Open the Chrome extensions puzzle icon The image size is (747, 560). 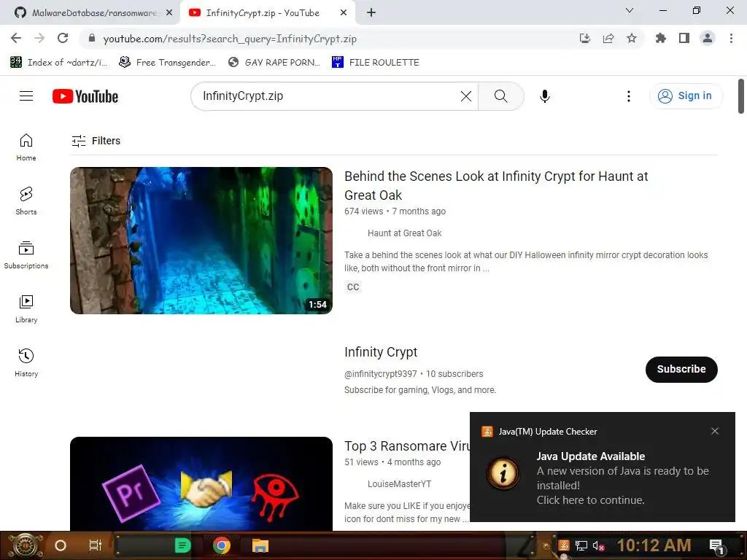click(x=661, y=38)
